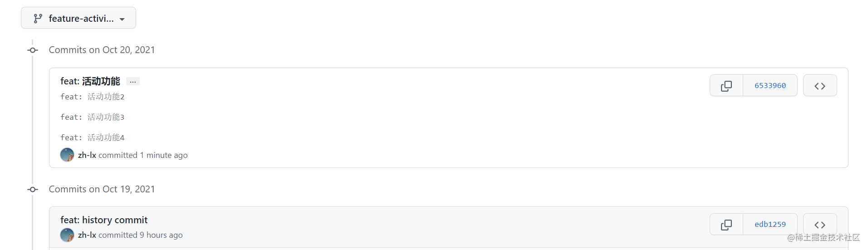868x250 pixels.
Task: Open zh-lx profile from Oct 20 commit
Action: point(87,155)
